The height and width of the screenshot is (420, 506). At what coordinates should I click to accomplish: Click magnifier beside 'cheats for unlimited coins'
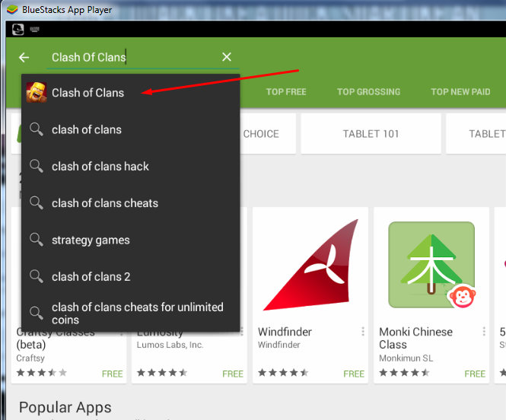37,313
